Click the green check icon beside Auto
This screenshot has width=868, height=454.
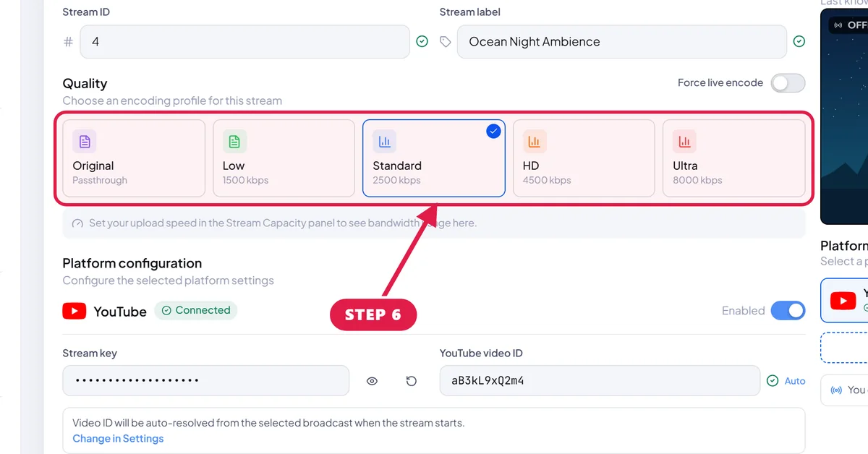coord(773,381)
